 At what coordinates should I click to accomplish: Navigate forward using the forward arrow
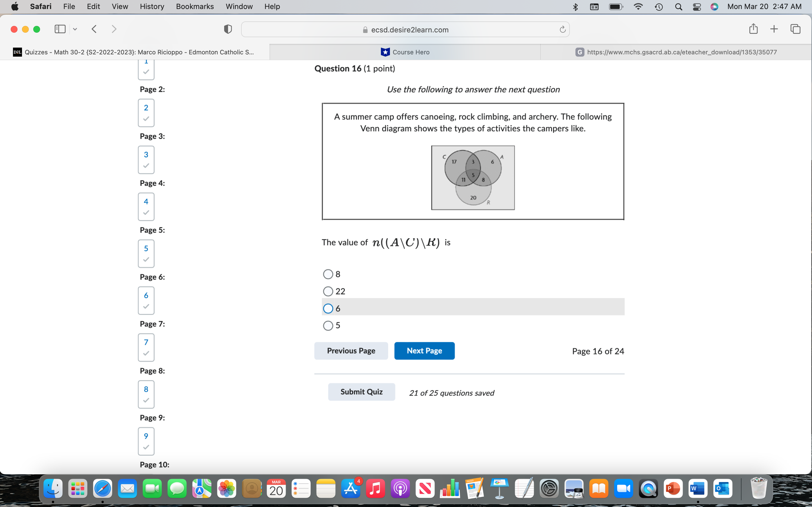[114, 29]
